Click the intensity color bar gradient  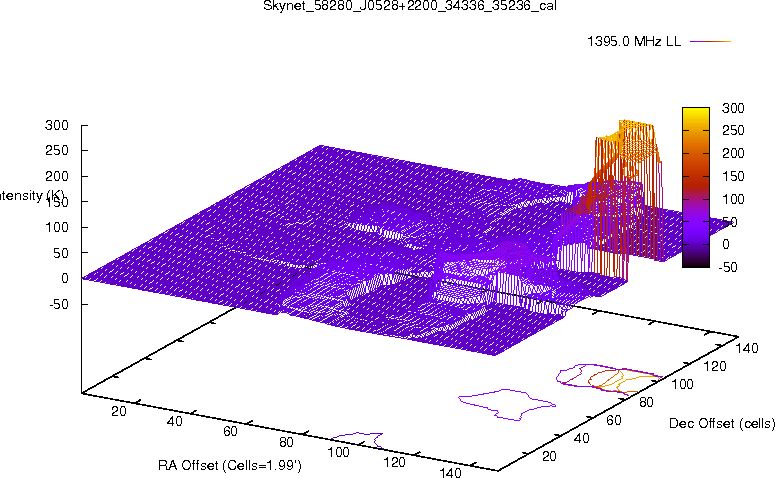click(x=696, y=187)
